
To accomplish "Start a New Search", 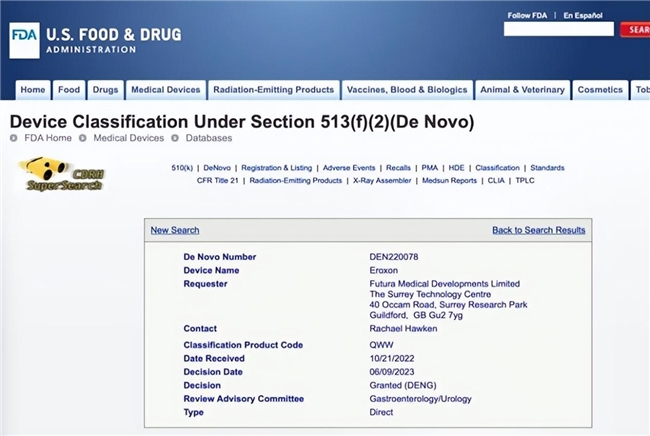I will (175, 230).
